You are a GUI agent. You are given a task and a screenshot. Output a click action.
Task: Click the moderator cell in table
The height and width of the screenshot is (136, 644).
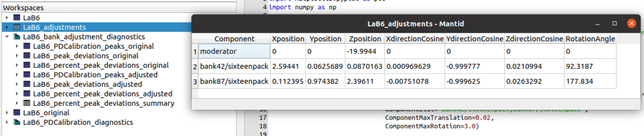(x=234, y=51)
